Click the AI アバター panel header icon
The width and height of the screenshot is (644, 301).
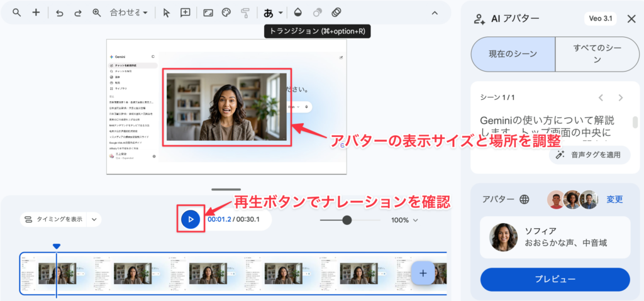click(479, 19)
